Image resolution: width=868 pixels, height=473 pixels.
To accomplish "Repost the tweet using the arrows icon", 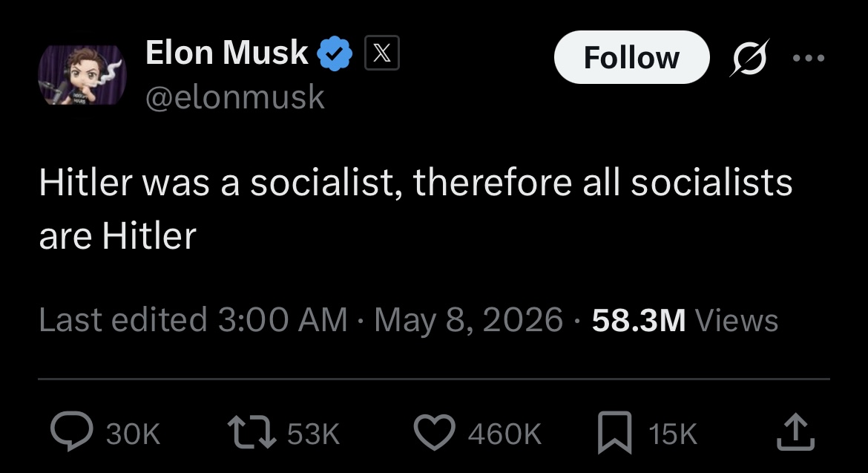I will pyautogui.click(x=252, y=433).
